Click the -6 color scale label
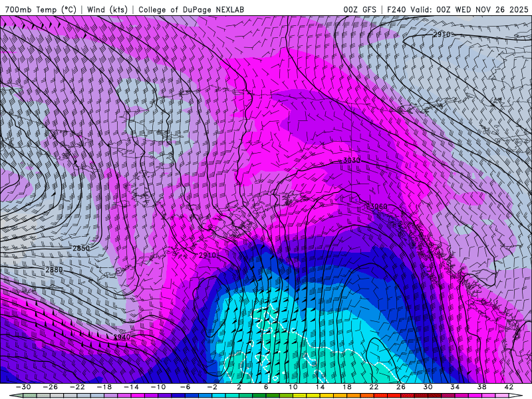Image resolution: width=532 pixels, height=399 pixels. pos(186,387)
